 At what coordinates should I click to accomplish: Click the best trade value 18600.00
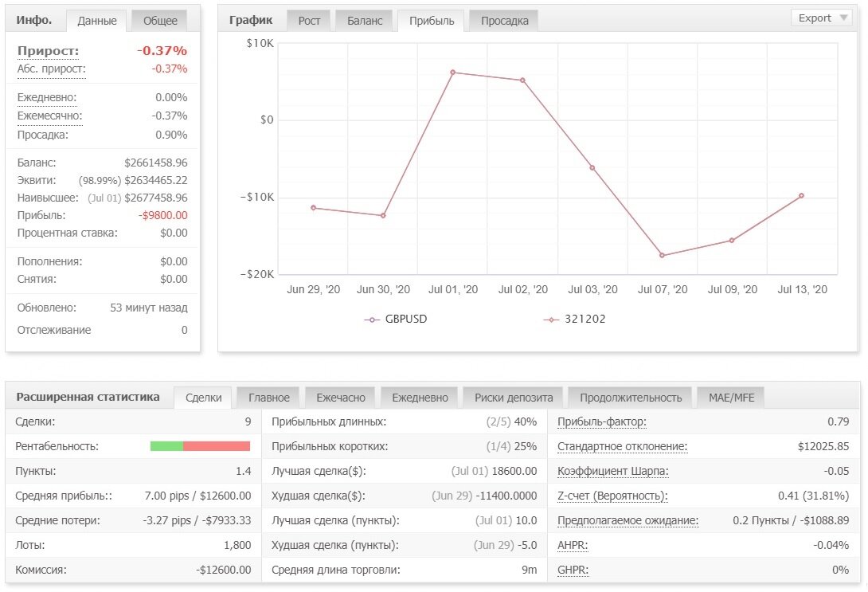coord(514,471)
